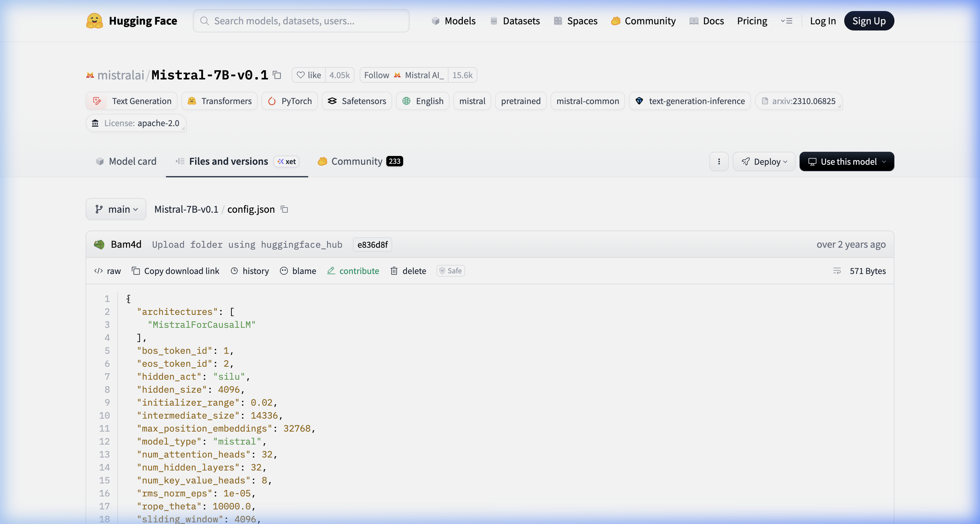This screenshot has width=980, height=524.
Task: Expand the Deploy dropdown
Action: pyautogui.click(x=764, y=161)
